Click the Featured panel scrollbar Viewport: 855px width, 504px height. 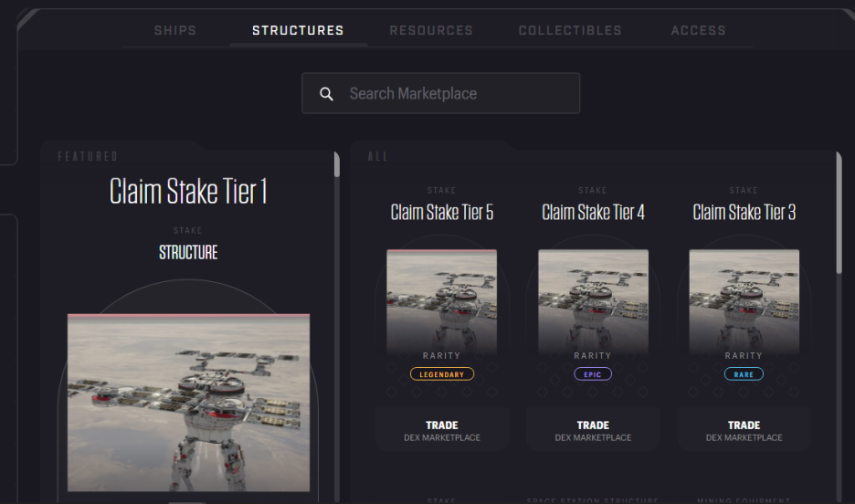coord(337,164)
